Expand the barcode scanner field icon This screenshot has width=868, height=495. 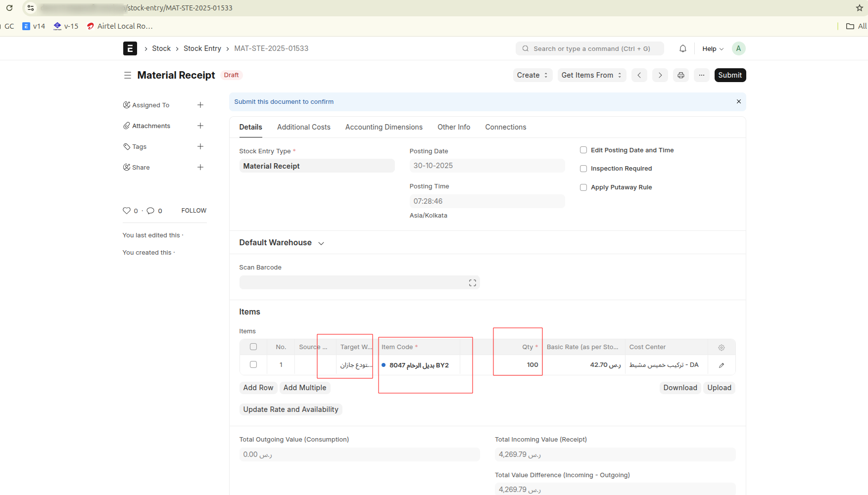coord(472,282)
